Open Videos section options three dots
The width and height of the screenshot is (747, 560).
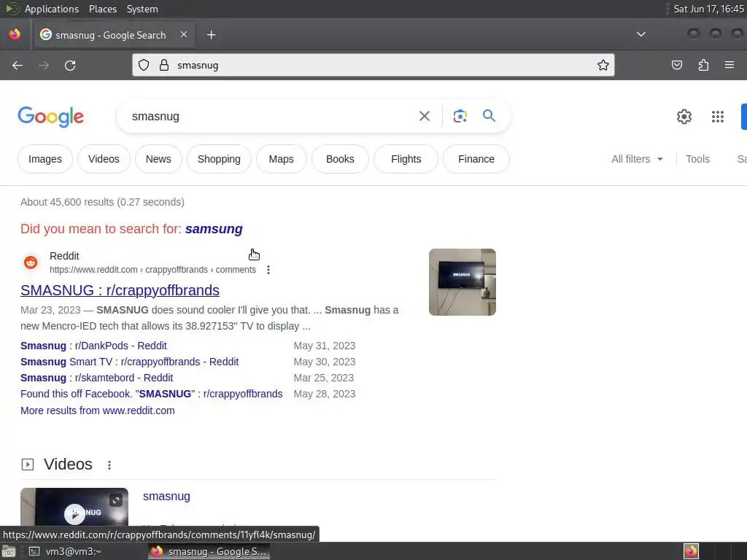(109, 465)
